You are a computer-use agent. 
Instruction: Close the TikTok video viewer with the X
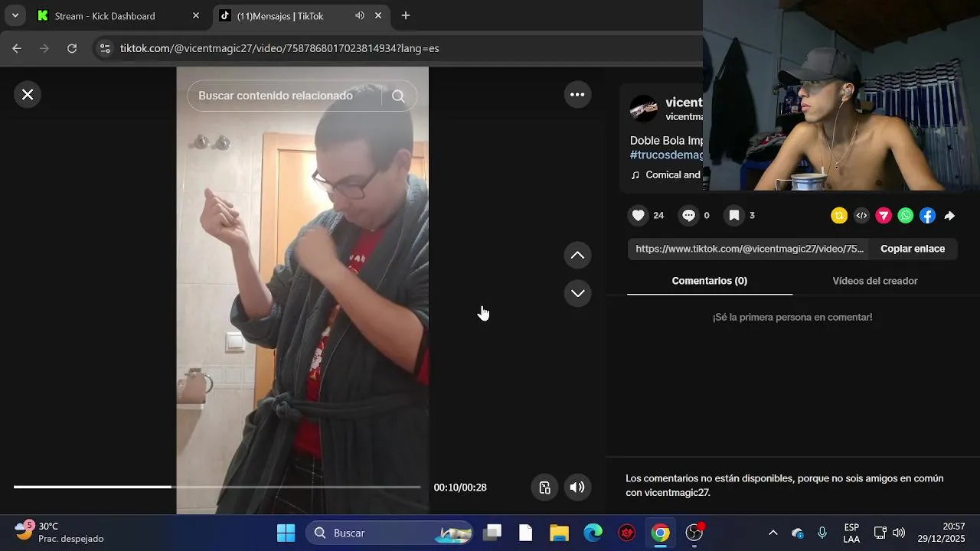pos(28,94)
